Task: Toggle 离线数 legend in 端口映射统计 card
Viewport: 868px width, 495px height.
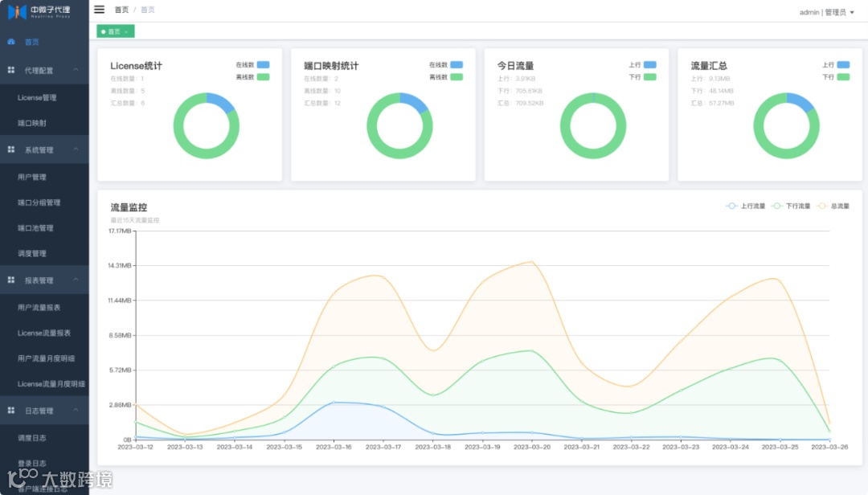Action: [x=445, y=77]
